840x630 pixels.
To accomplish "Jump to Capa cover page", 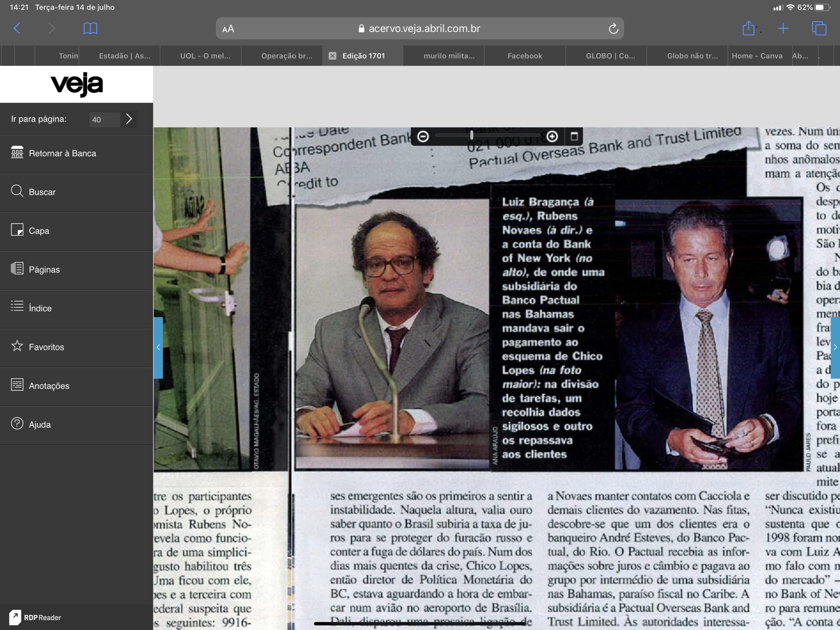I will 76,231.
